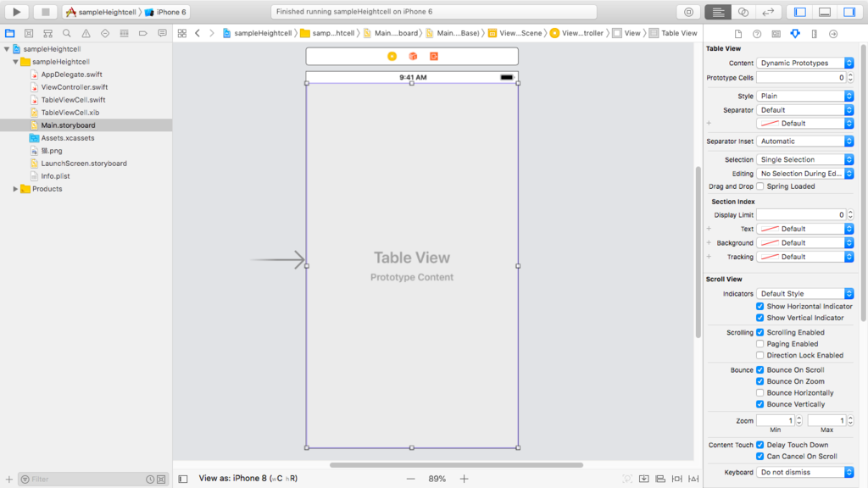Open the Report navigator

162,34
